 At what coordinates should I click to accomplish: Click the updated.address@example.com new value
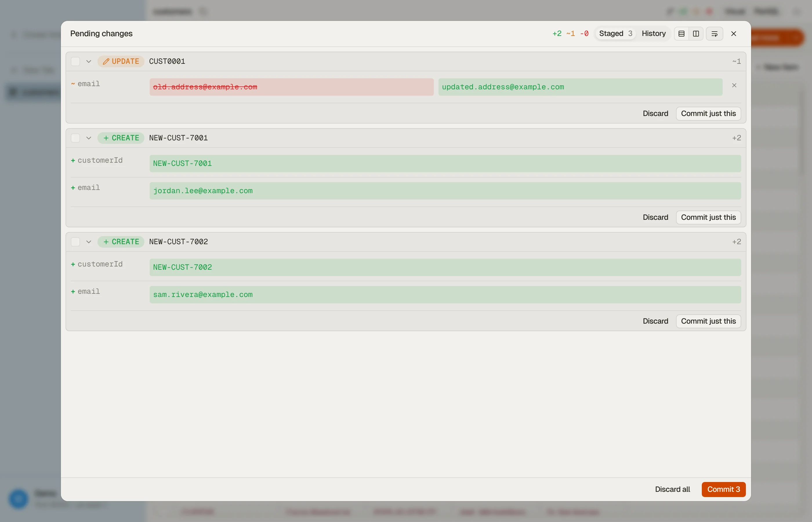click(x=580, y=87)
